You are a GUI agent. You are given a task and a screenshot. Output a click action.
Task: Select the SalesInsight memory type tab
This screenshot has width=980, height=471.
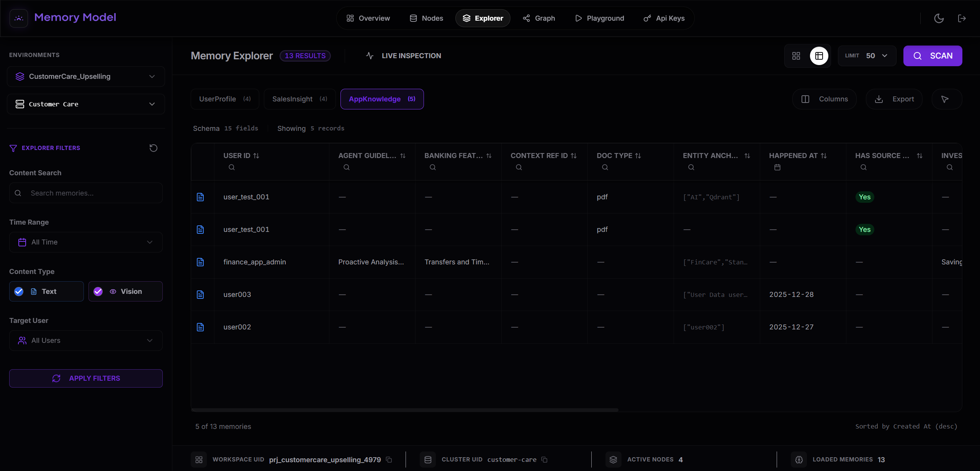click(x=299, y=99)
